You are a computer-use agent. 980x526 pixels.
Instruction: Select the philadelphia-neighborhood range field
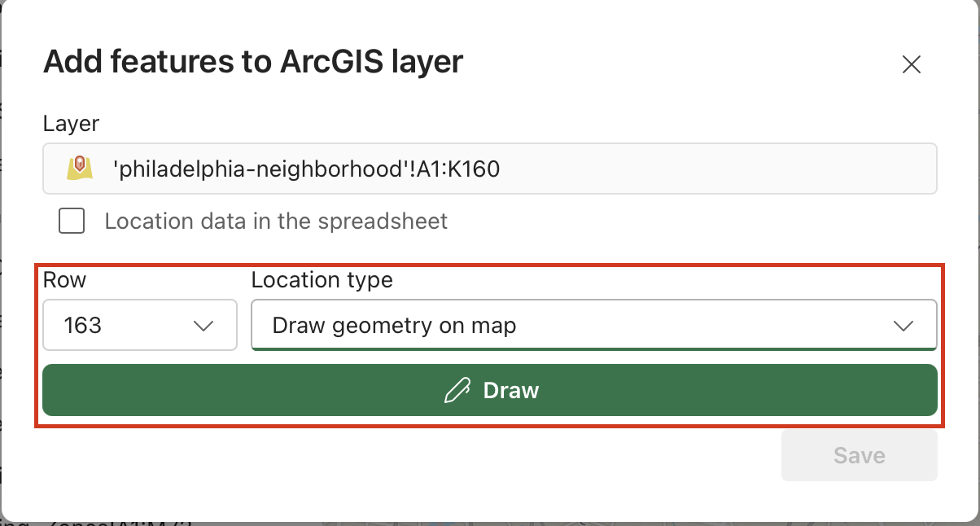[x=488, y=168]
